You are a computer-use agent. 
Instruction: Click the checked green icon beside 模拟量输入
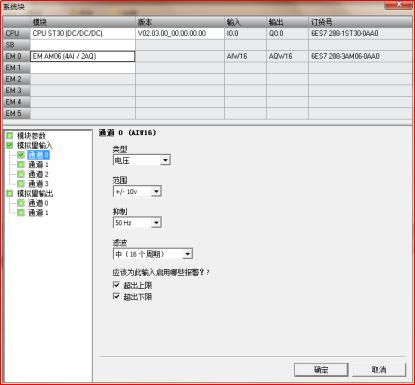(10, 145)
